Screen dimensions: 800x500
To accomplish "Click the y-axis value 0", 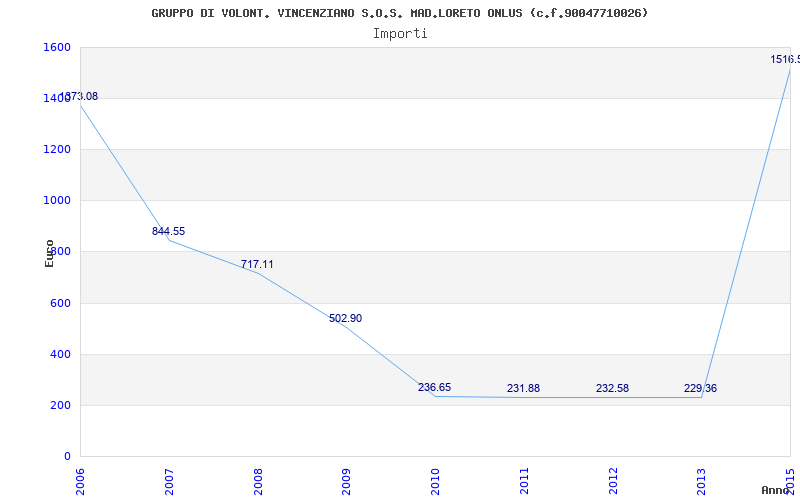I will pos(67,457).
